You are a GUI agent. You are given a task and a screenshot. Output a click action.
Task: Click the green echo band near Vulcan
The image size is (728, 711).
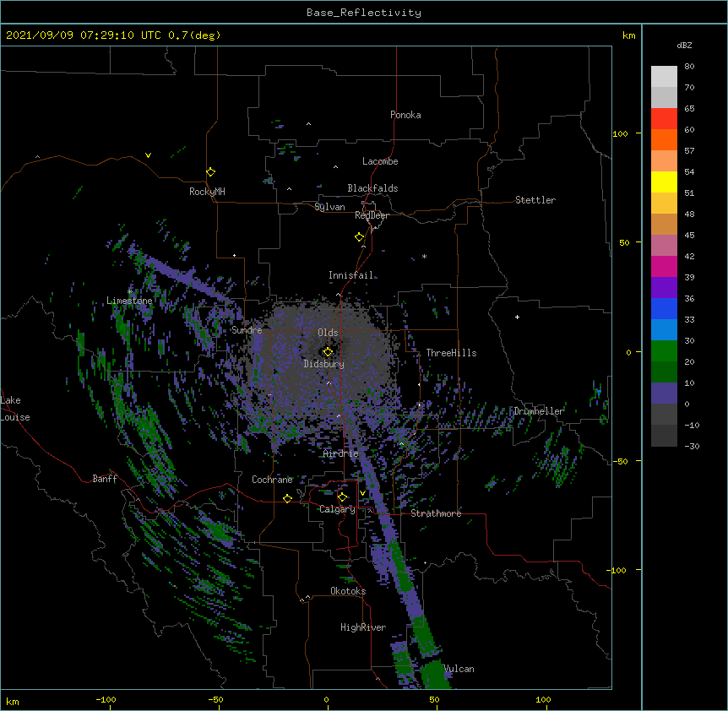(434, 673)
